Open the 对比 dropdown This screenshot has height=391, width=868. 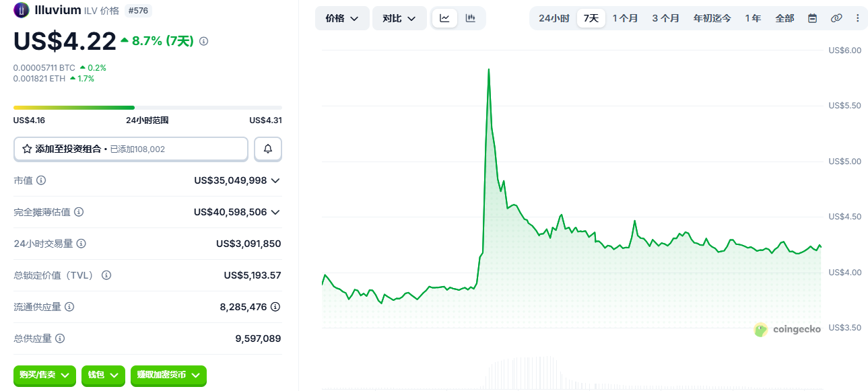click(399, 18)
